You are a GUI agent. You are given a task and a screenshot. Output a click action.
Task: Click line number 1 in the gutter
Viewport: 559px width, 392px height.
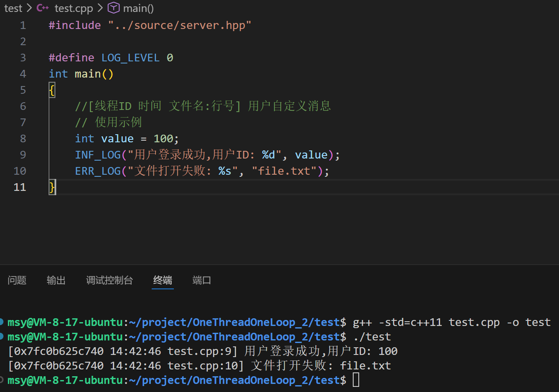[x=23, y=26]
